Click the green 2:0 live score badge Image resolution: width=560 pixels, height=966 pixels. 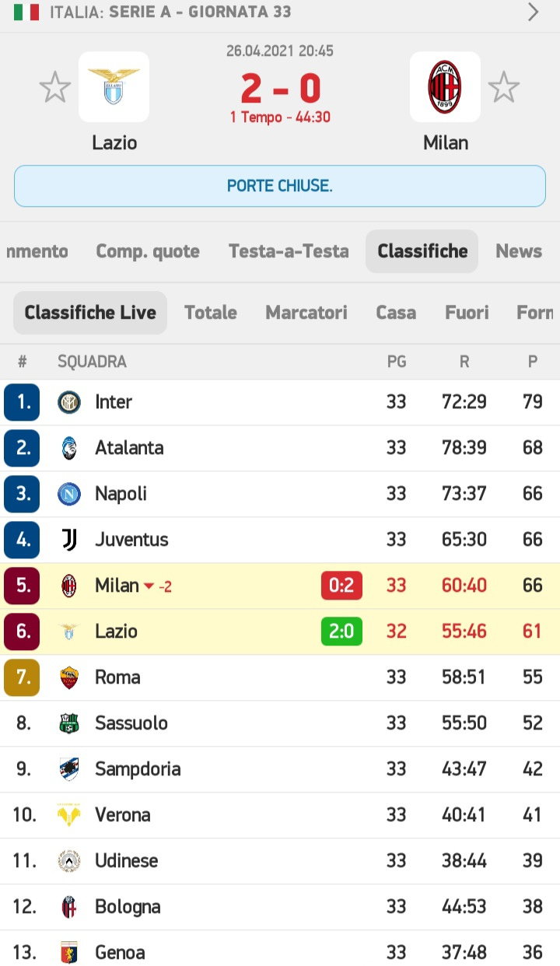[x=341, y=632]
